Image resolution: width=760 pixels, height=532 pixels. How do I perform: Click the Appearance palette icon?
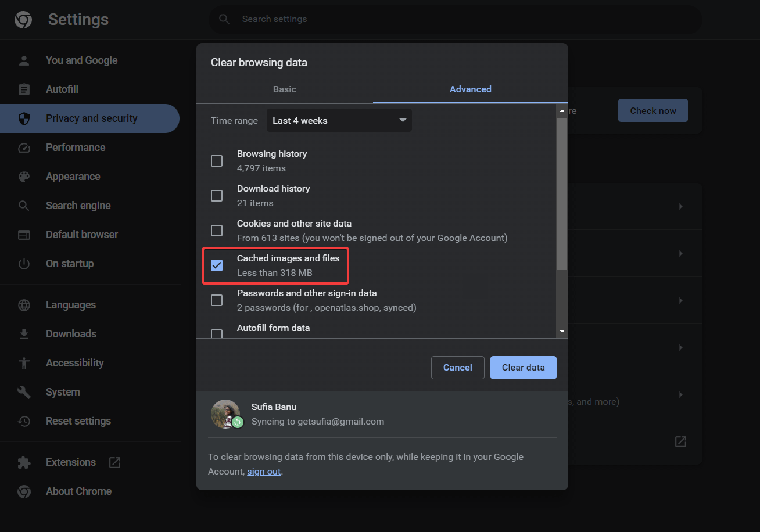coord(23,176)
